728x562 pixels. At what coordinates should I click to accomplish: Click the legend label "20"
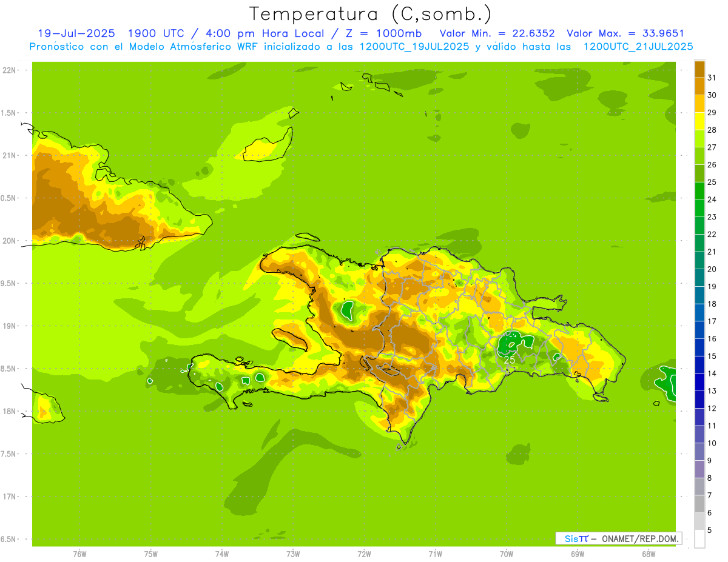[x=712, y=269]
